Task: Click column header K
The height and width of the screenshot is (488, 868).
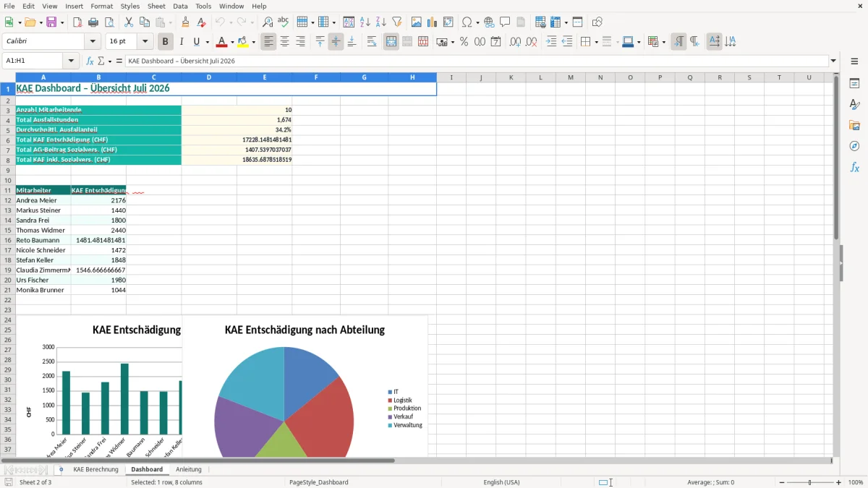Action: click(511, 77)
